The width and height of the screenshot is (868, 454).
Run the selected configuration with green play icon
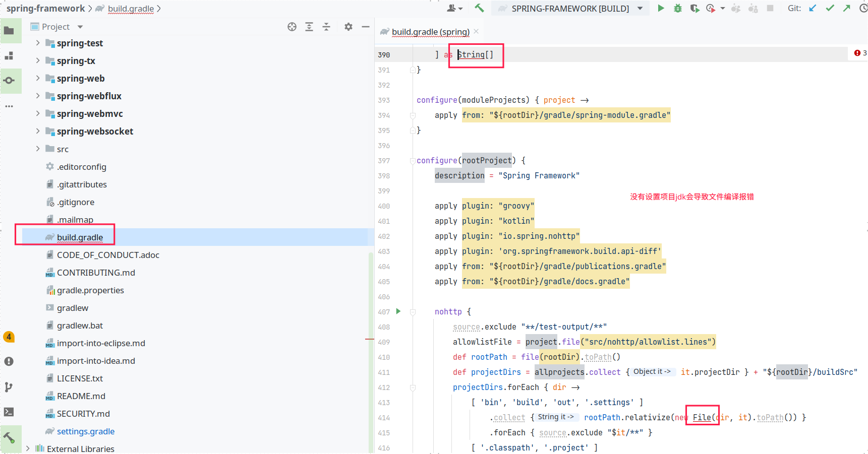661,8
